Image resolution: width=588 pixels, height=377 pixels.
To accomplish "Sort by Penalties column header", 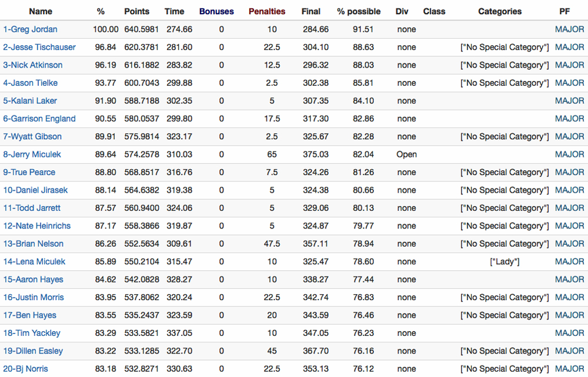I will point(266,12).
